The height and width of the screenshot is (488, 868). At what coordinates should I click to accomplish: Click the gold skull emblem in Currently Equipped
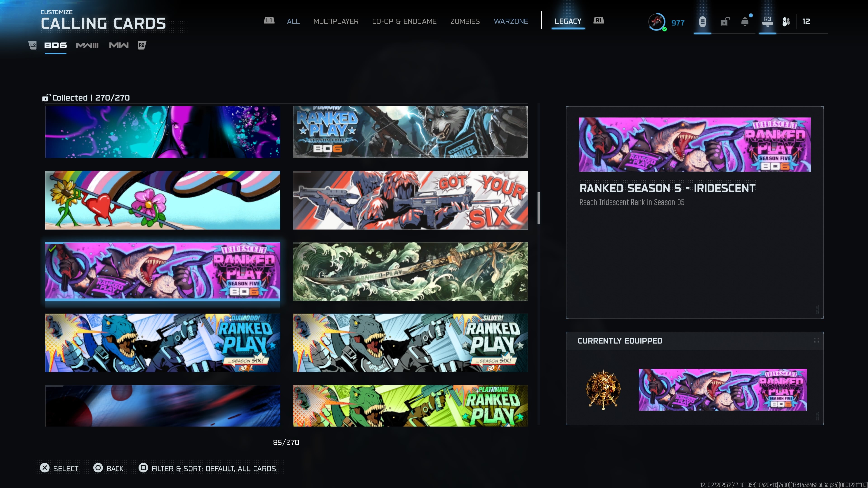point(603,390)
